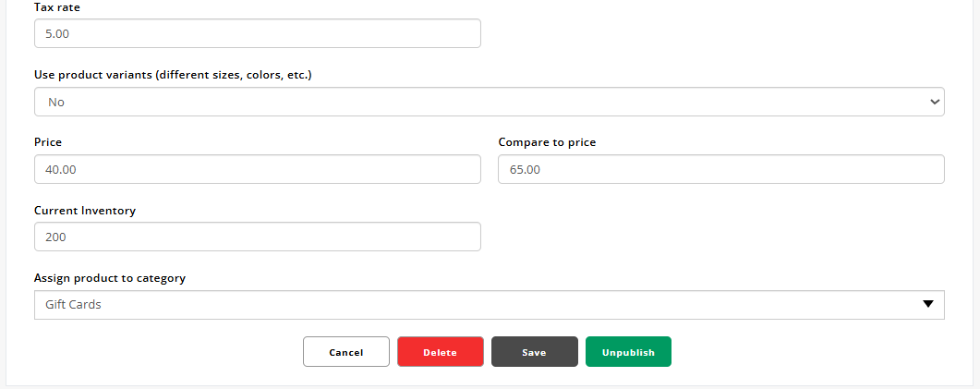
Task: Click into the Price input box
Action: [x=257, y=170]
